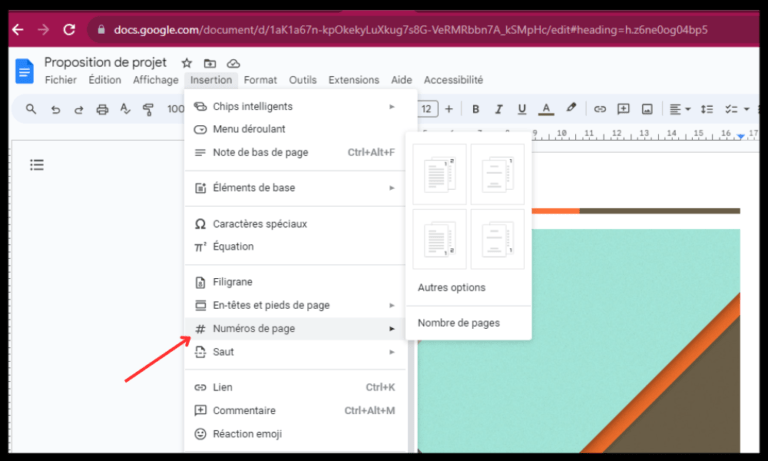The width and height of the screenshot is (768, 461).
Task: Open the text alignment dropdown
Action: 680,109
